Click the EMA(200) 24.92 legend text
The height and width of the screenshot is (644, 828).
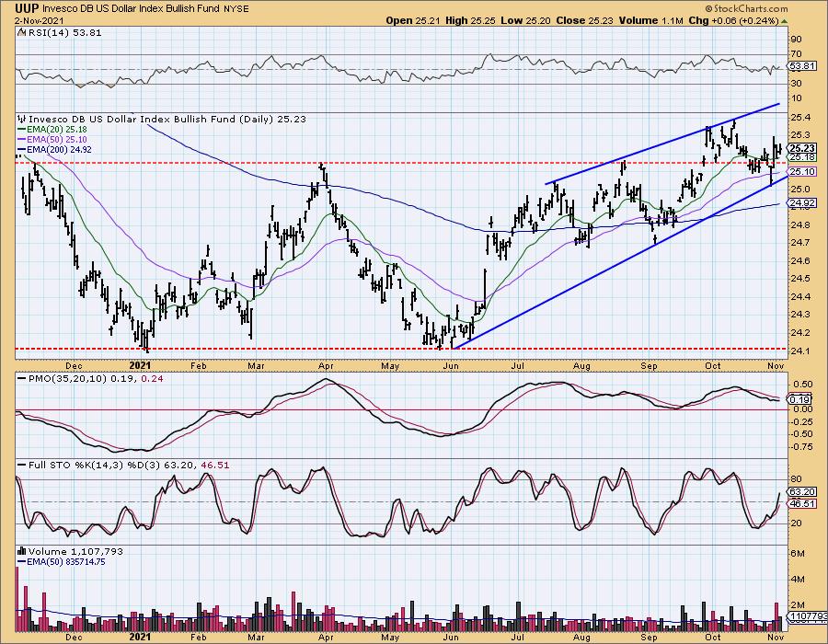[59, 149]
